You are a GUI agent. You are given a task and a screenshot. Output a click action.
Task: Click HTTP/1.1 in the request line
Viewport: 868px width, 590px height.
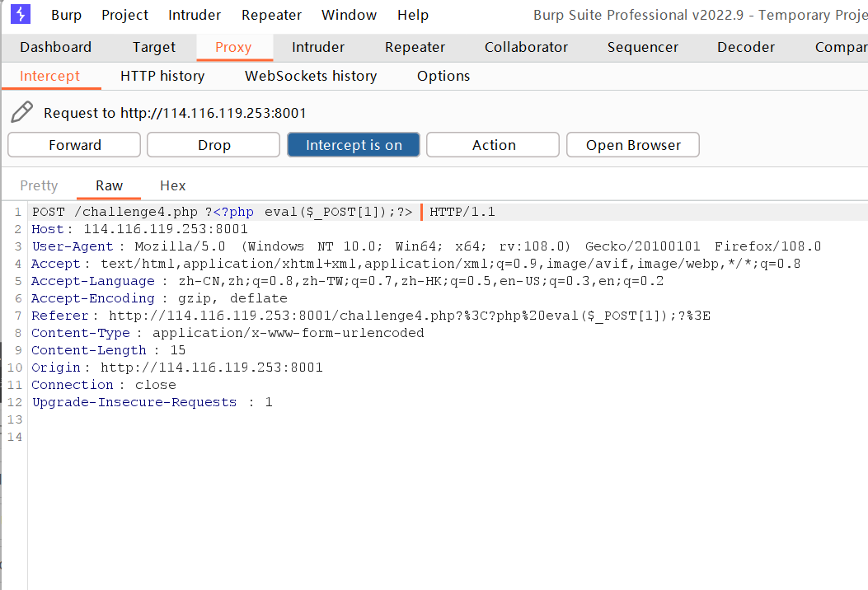(462, 212)
